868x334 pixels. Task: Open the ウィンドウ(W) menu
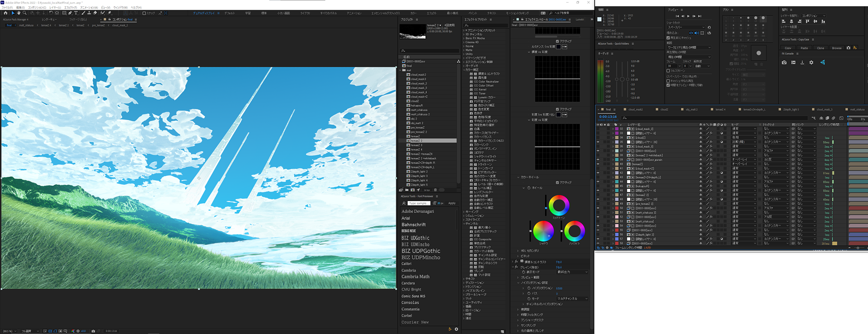120,7
